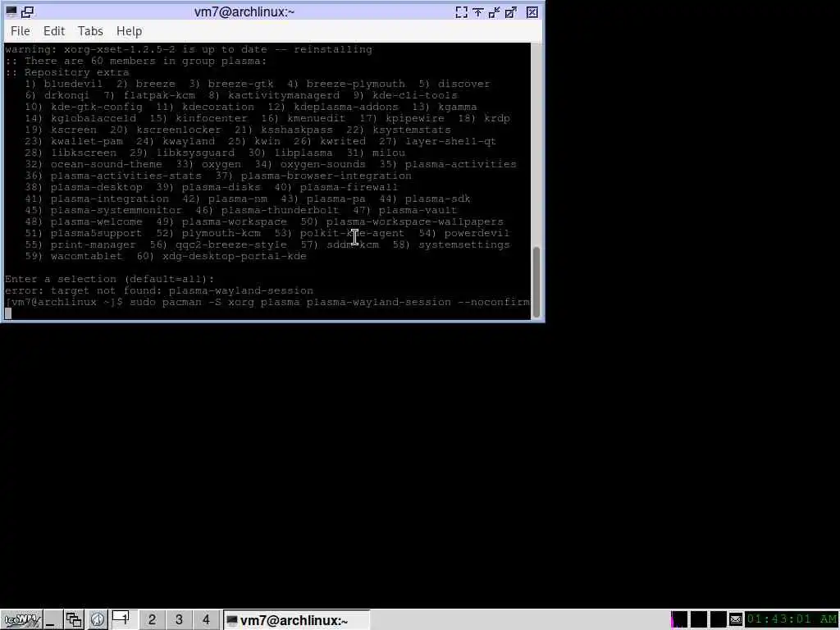This screenshot has height=630, width=840.
Task: Click package name 'wacomtablet'
Action: click(x=87, y=257)
